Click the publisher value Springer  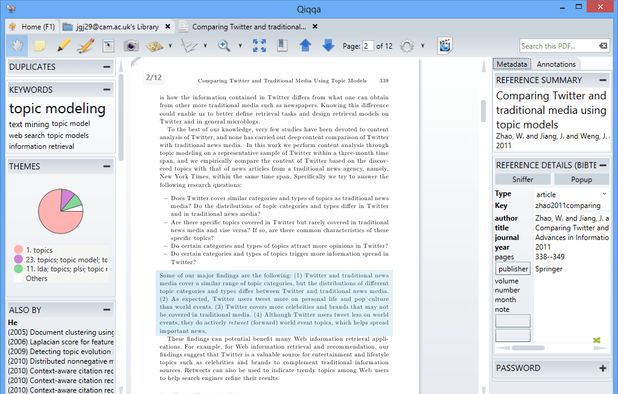[549, 269]
